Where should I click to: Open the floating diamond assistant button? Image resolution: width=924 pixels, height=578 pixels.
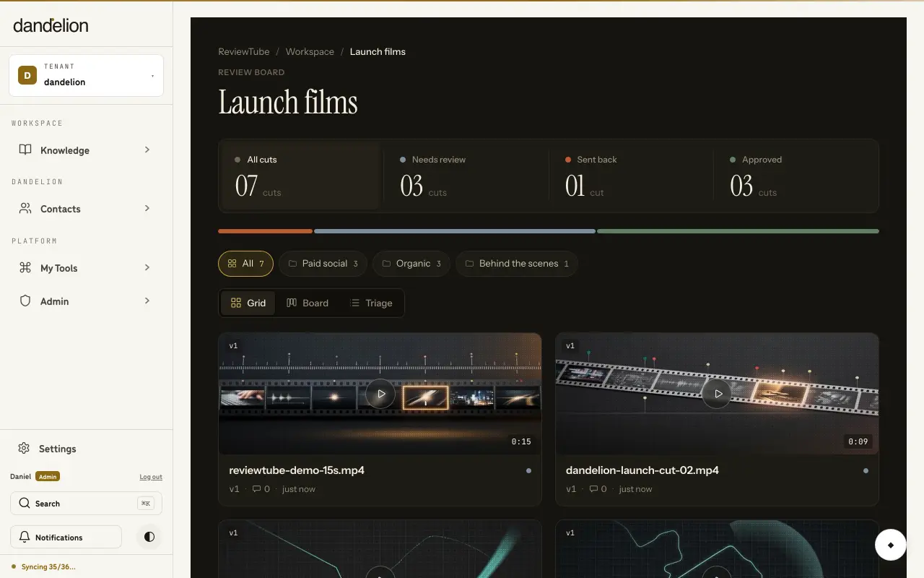click(891, 545)
